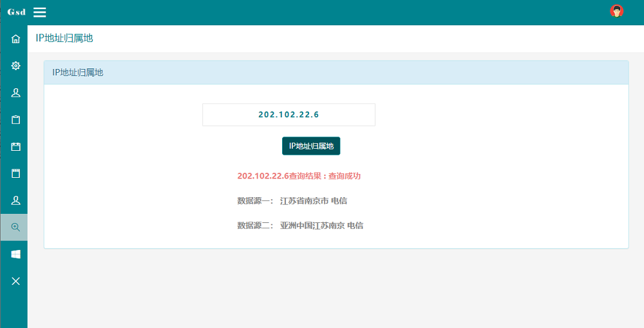This screenshot has height=328, width=644.
Task: Click the dark IP地址归属地 query button
Action: pyautogui.click(x=311, y=146)
